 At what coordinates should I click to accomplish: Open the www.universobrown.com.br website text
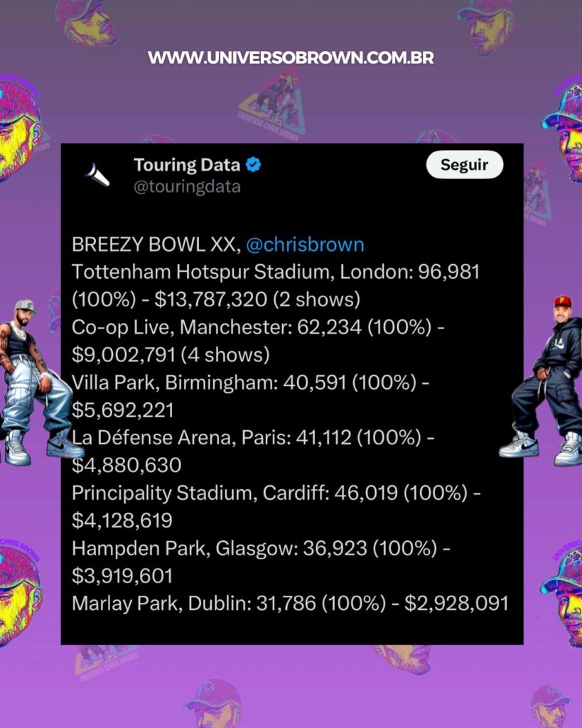coord(291,58)
